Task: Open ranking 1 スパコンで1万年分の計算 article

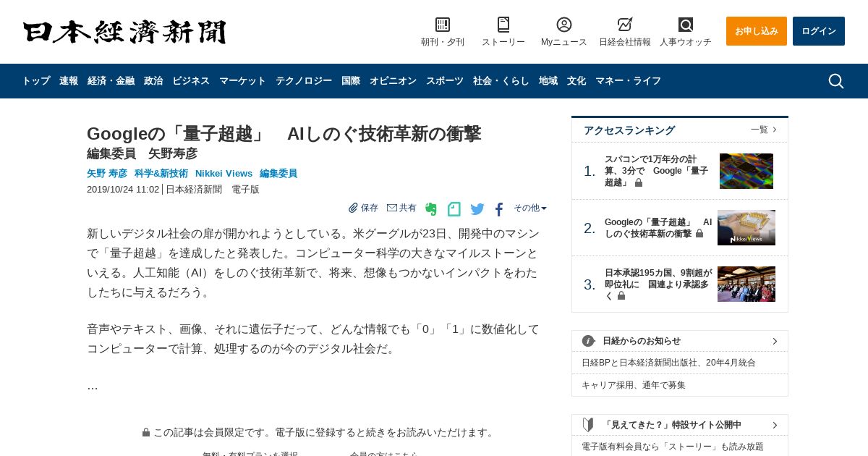Action: (x=656, y=171)
